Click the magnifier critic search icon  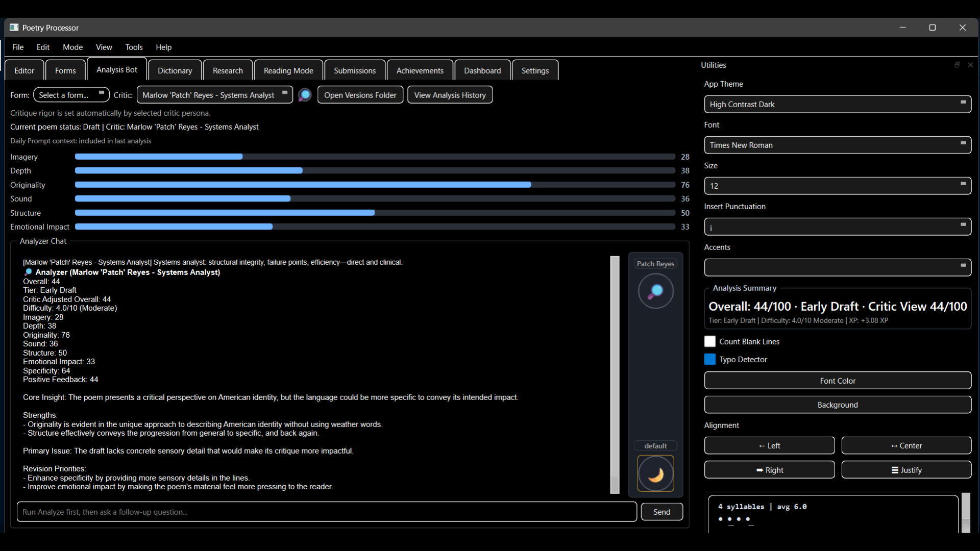(304, 95)
